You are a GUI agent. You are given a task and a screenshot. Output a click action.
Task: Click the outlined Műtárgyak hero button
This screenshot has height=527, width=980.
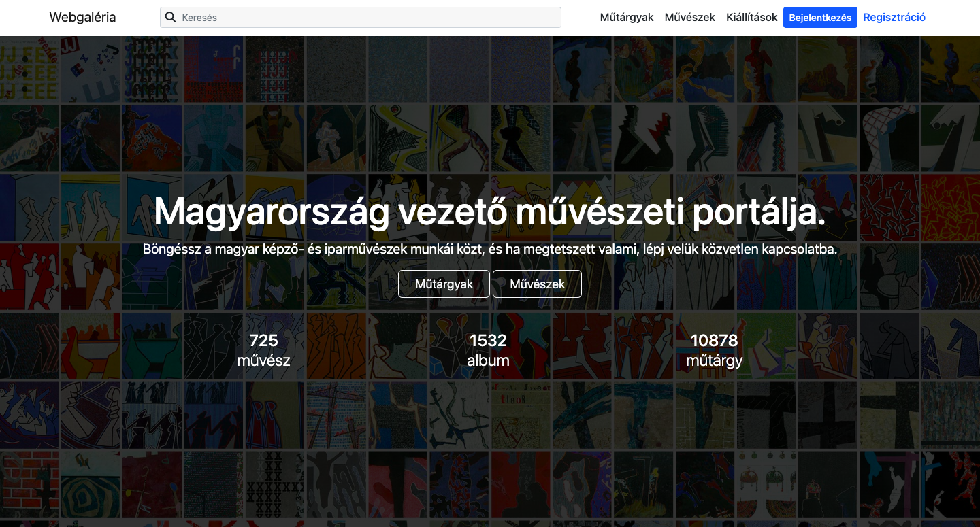coord(444,284)
